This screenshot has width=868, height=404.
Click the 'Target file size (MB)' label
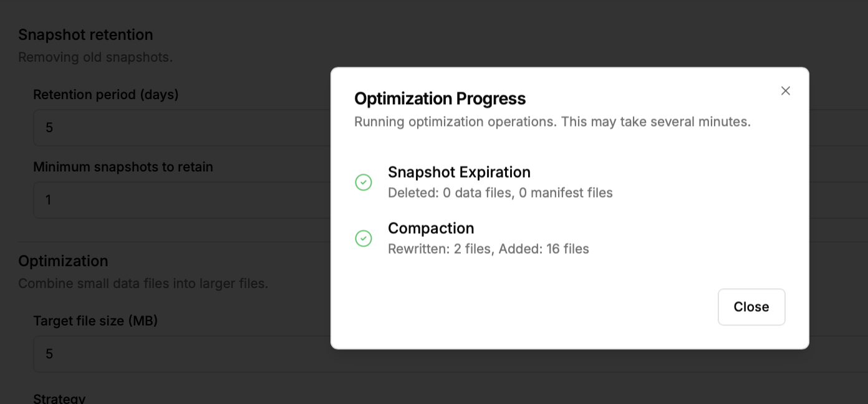tap(95, 321)
